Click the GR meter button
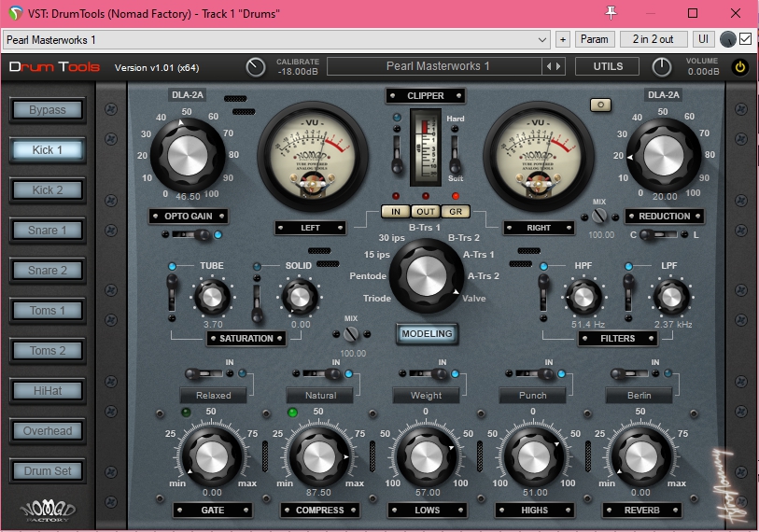The height and width of the screenshot is (532, 759). (456, 212)
